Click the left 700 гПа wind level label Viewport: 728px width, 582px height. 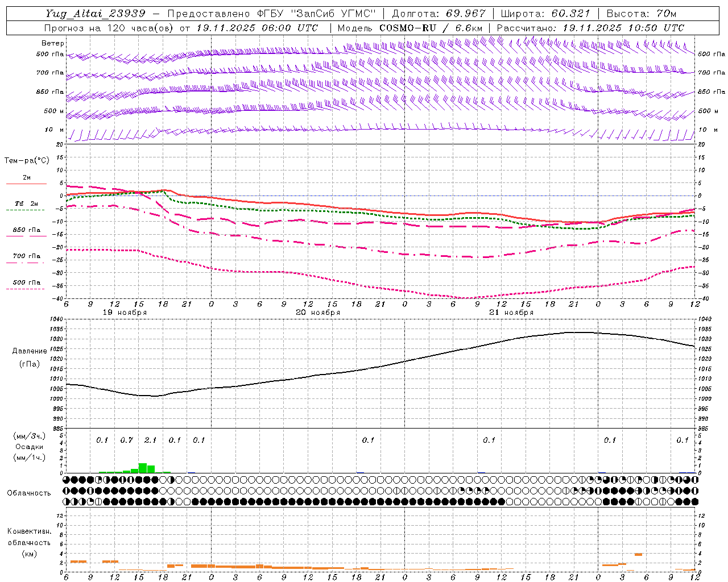tap(50, 73)
